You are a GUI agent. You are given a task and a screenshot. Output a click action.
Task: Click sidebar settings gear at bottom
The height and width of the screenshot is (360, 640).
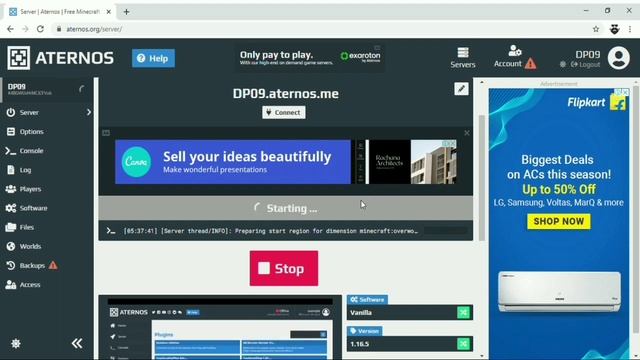click(x=16, y=344)
